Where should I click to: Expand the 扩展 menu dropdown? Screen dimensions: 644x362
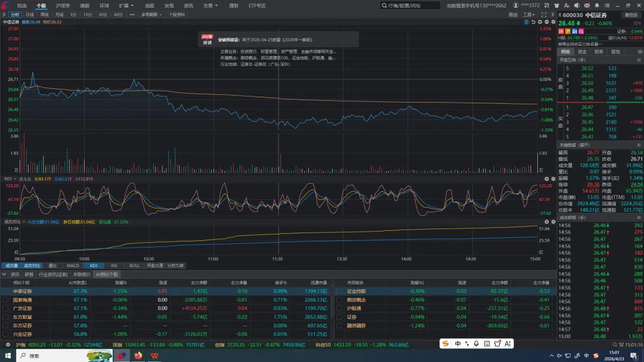126,6
